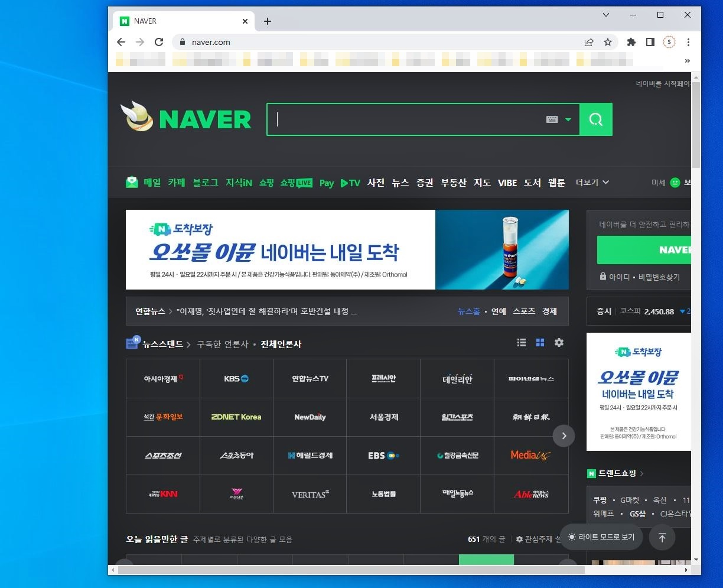The image size is (723, 588).
Task: Open the 아시아경제 publisher tile
Action: click(163, 378)
